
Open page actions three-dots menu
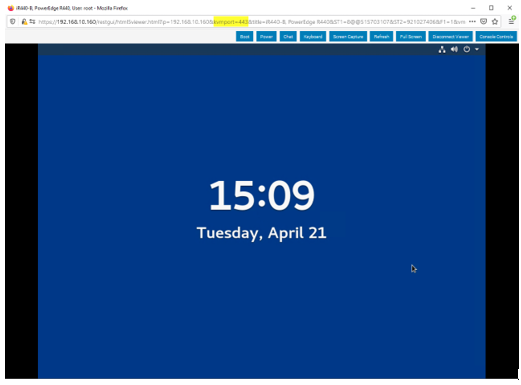[x=472, y=21]
